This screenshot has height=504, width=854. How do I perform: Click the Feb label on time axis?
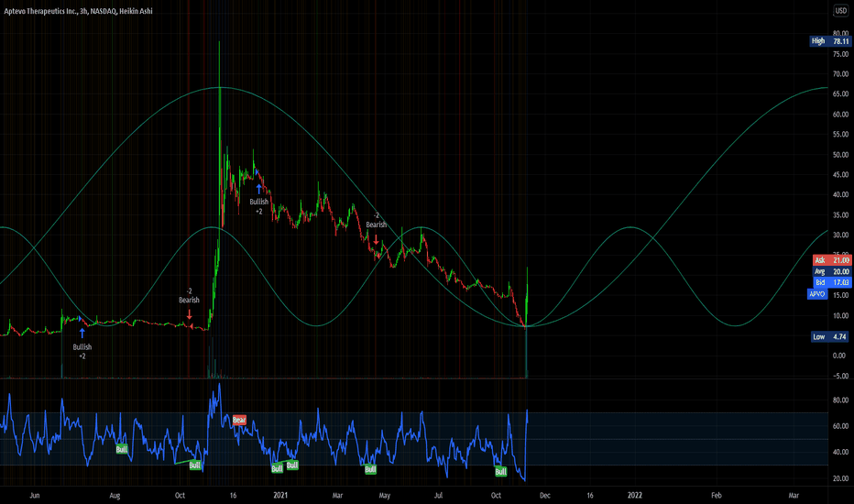tap(717, 495)
